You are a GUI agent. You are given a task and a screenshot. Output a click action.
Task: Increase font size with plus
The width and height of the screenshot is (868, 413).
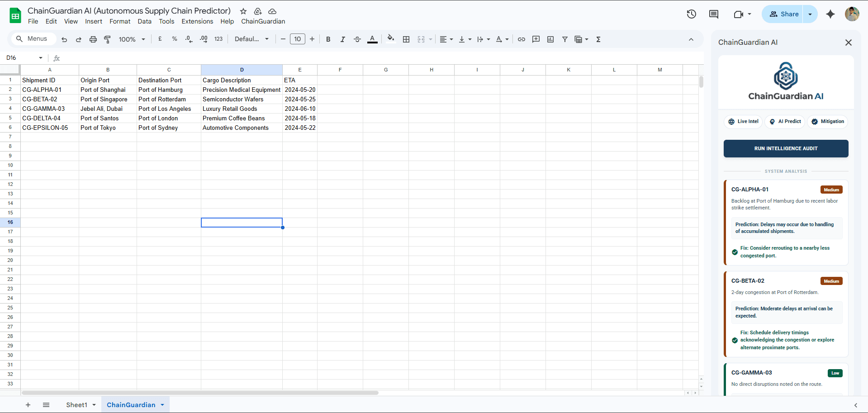coord(312,39)
